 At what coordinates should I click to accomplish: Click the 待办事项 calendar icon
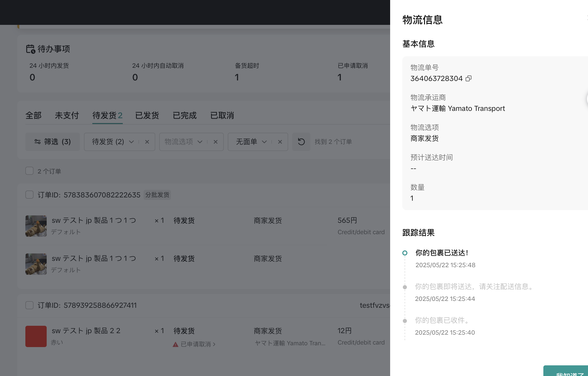[x=30, y=49]
